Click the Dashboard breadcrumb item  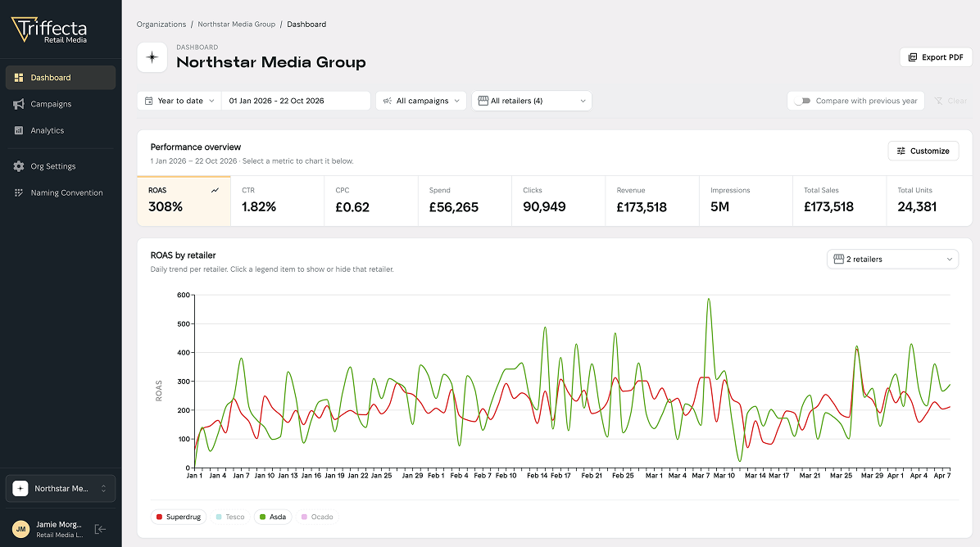[306, 25]
